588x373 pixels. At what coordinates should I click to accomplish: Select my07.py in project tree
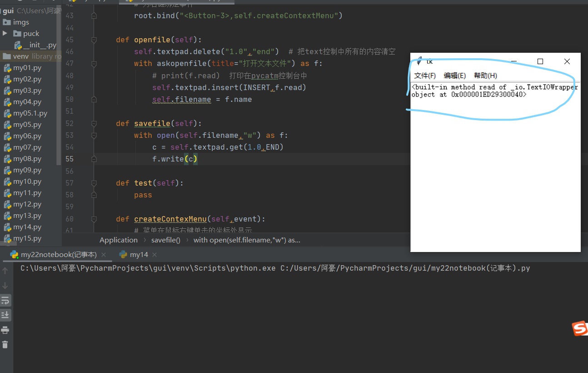coord(27,147)
